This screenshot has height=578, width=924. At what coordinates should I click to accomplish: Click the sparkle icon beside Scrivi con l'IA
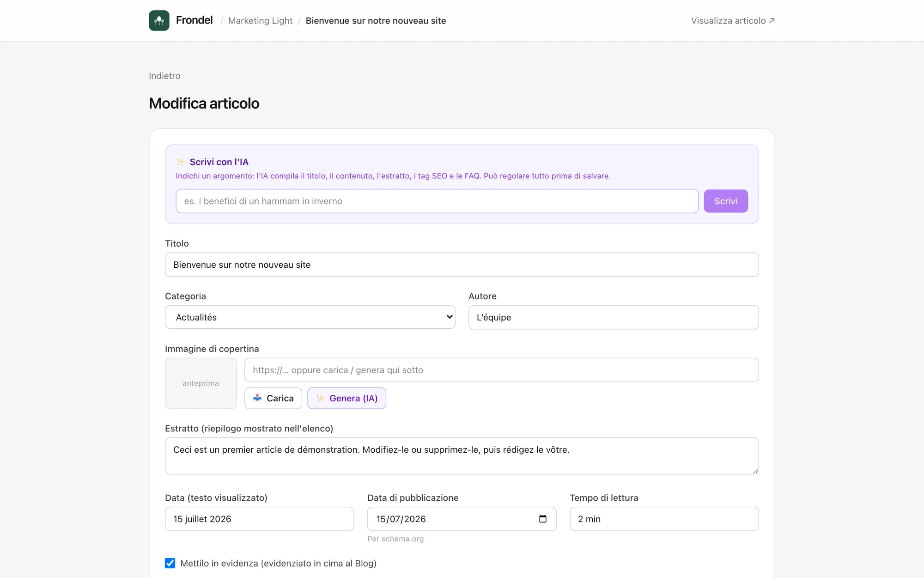[x=180, y=162]
